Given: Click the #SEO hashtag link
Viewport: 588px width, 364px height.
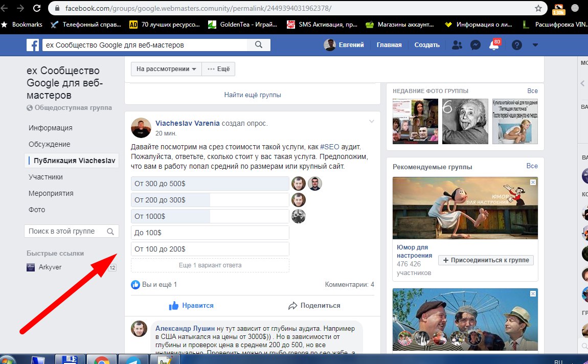Looking at the screenshot, I should click(x=329, y=147).
